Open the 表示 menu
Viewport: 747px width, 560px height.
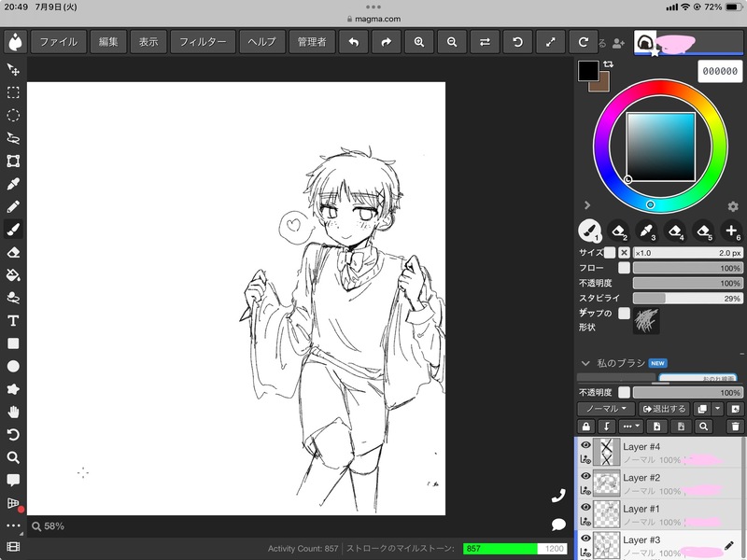click(x=148, y=42)
